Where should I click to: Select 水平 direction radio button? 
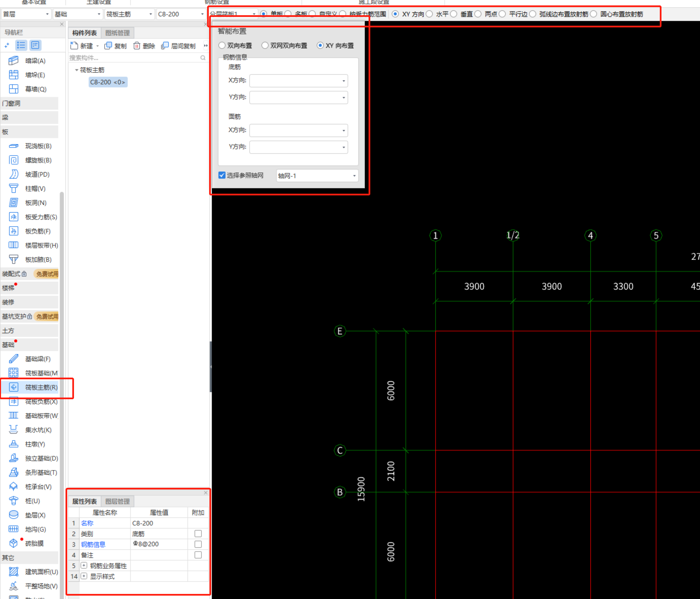pos(429,14)
